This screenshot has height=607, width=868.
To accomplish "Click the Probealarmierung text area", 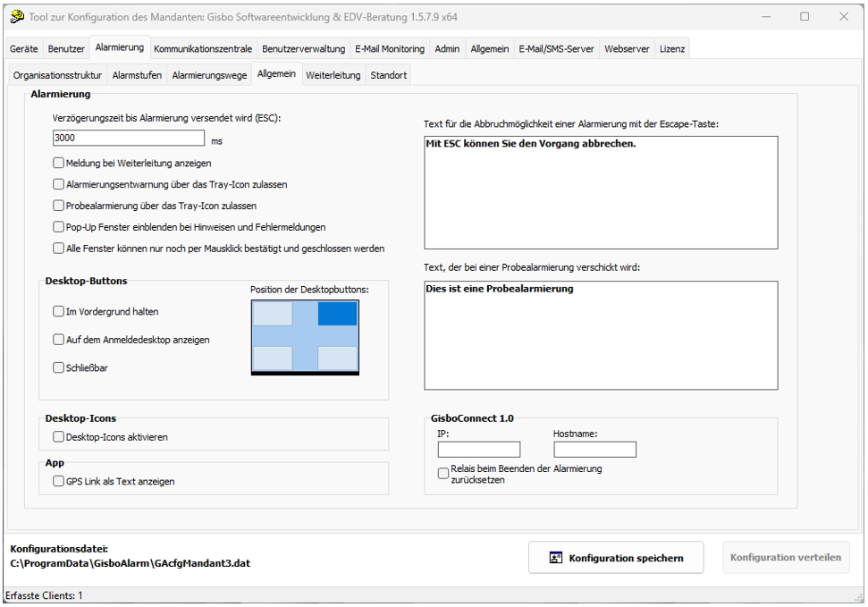I will pos(601,335).
